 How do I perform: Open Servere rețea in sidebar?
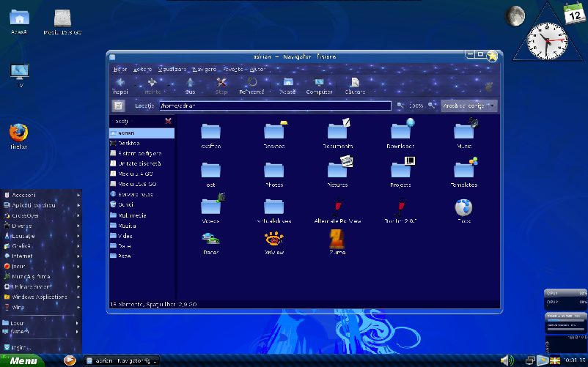pos(142,194)
